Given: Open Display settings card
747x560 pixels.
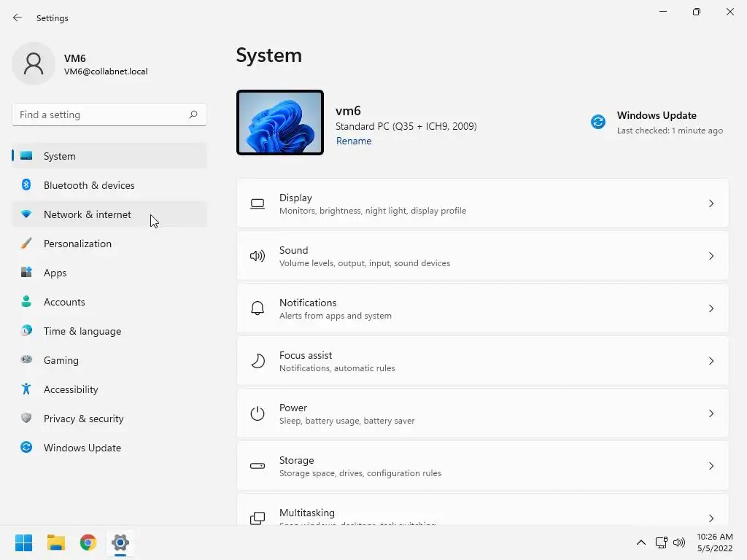Looking at the screenshot, I should pos(483,204).
